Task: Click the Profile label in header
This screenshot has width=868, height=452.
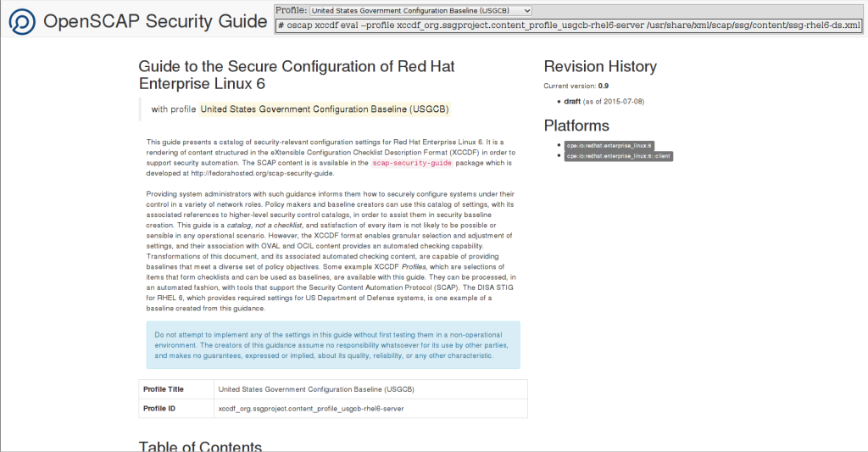Action: [x=292, y=10]
